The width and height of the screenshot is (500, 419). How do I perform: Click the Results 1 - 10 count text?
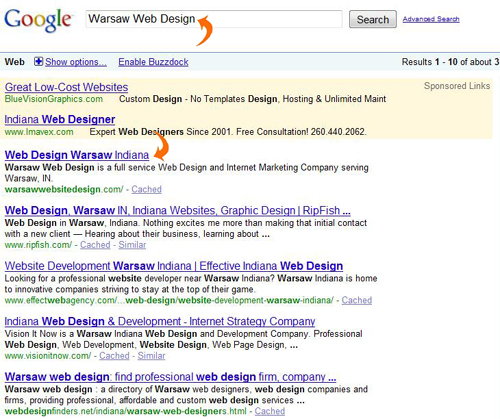(450, 62)
